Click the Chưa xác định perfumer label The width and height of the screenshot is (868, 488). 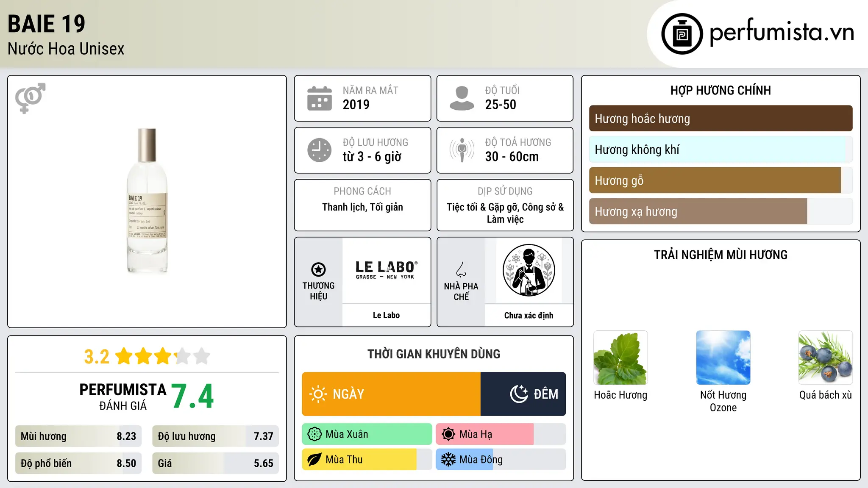529,315
